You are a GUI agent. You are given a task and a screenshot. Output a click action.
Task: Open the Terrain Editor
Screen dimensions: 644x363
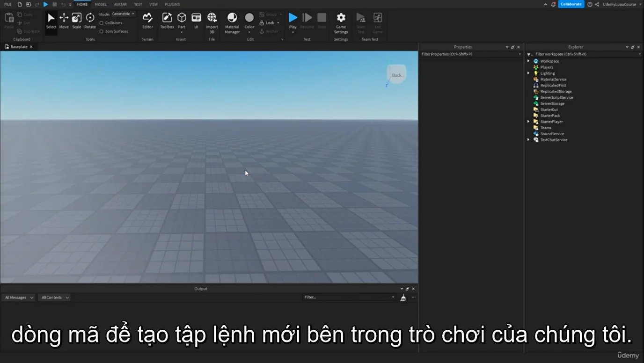(x=147, y=21)
